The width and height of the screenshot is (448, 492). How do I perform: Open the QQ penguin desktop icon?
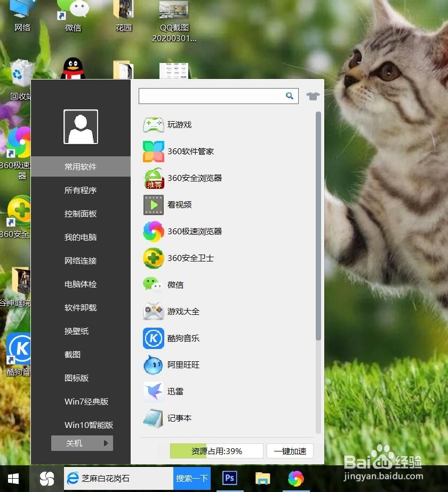click(x=73, y=68)
